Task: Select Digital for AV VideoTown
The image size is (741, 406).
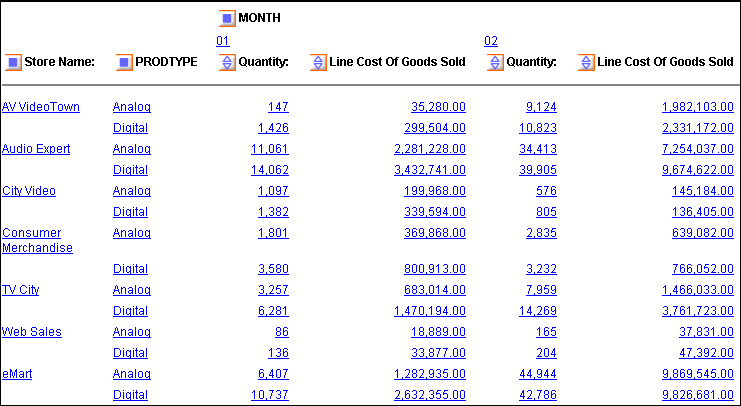Action: click(130, 128)
